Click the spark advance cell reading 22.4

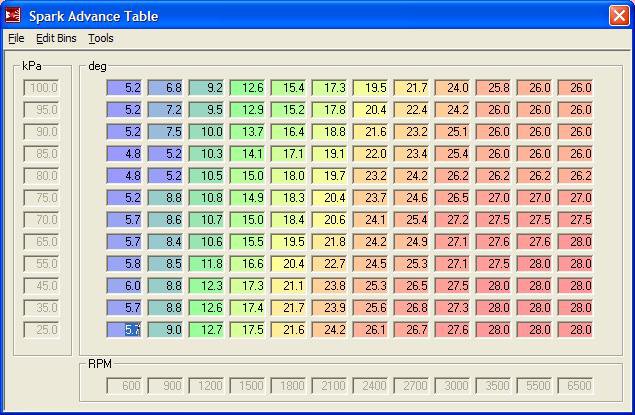click(412, 110)
